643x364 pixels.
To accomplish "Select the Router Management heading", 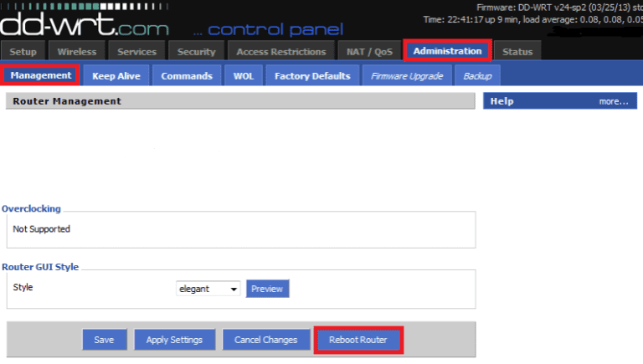I will coord(67,101).
